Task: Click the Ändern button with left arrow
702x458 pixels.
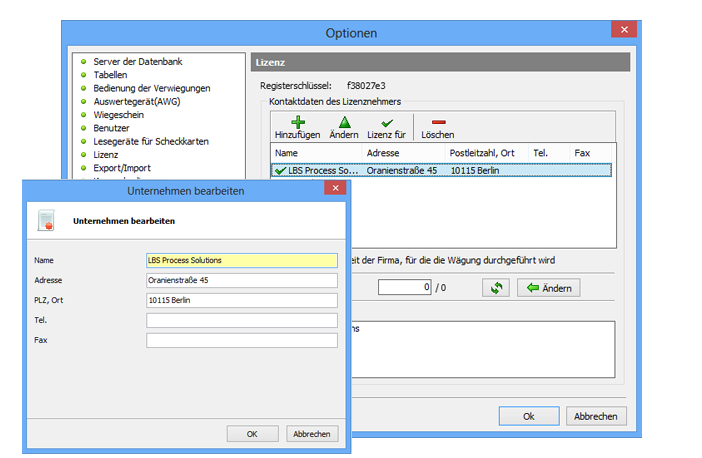Action: pos(548,288)
